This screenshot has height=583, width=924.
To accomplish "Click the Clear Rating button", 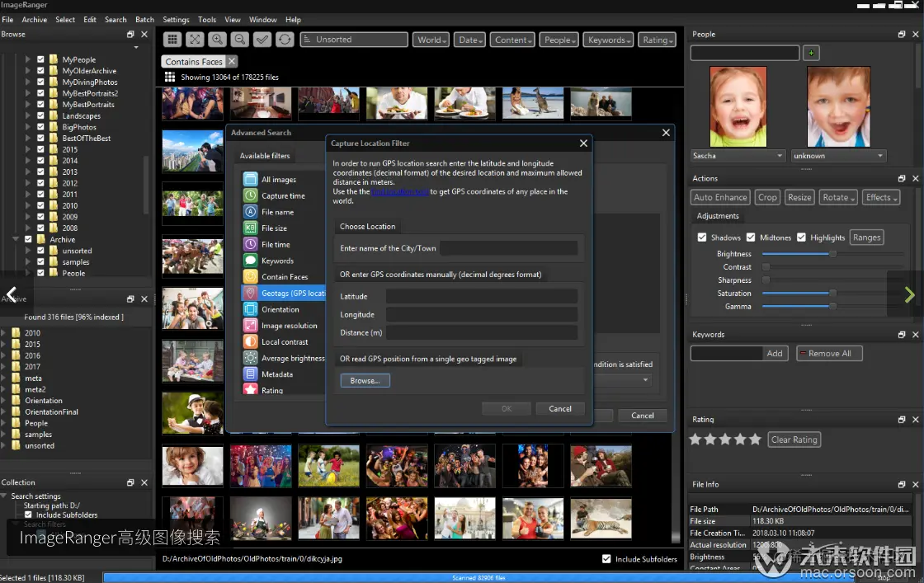I will click(x=794, y=440).
